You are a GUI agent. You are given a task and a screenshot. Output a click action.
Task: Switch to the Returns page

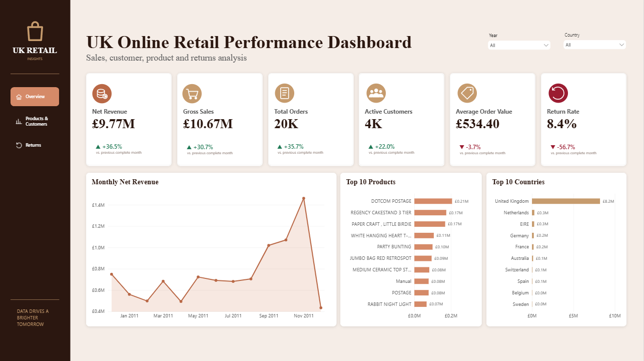35,145
